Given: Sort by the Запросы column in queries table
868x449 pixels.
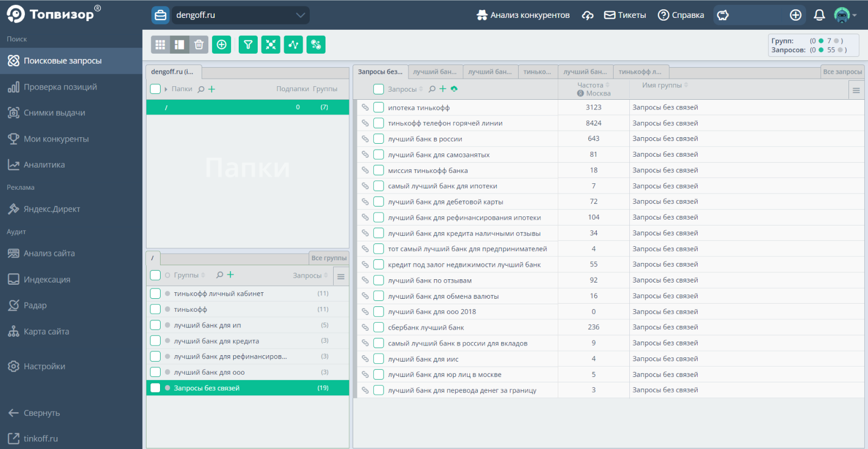Looking at the screenshot, I should pos(405,89).
